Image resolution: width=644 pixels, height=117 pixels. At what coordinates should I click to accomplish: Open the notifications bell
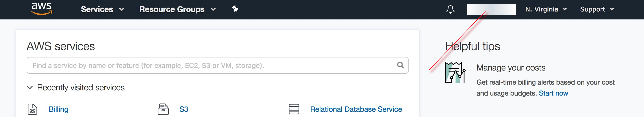click(450, 9)
